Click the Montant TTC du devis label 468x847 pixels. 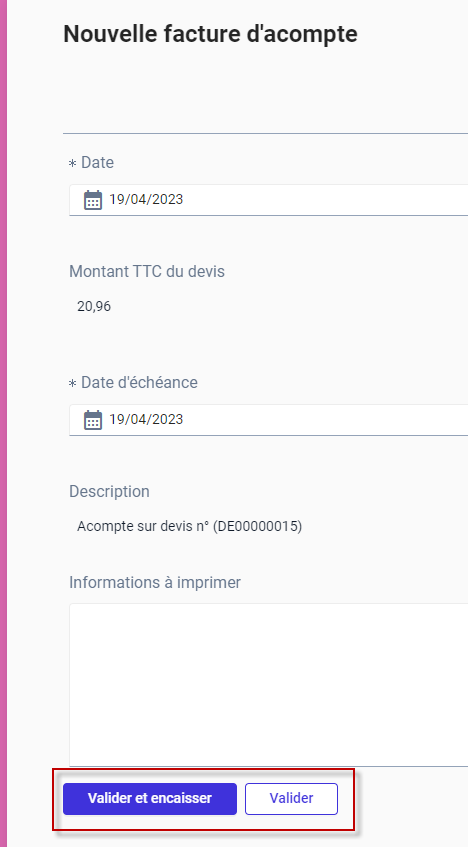(147, 271)
